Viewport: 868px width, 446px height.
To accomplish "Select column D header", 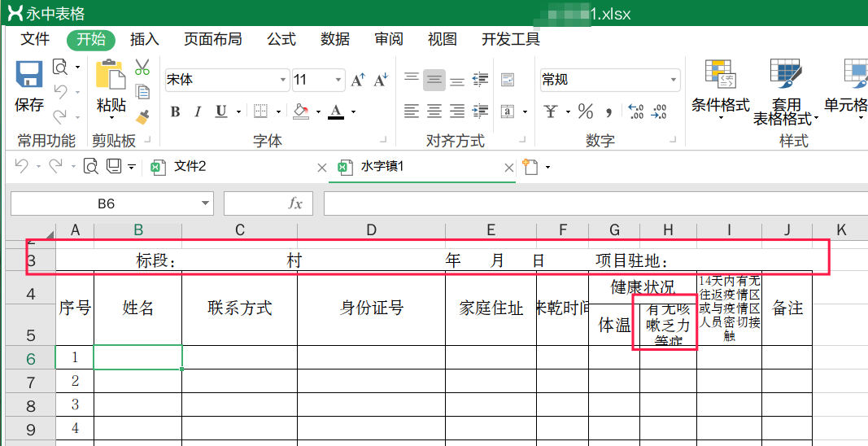I will click(x=371, y=230).
